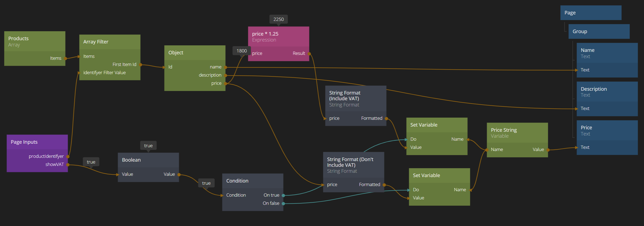Select the Page node in hierarchy

[x=590, y=13]
